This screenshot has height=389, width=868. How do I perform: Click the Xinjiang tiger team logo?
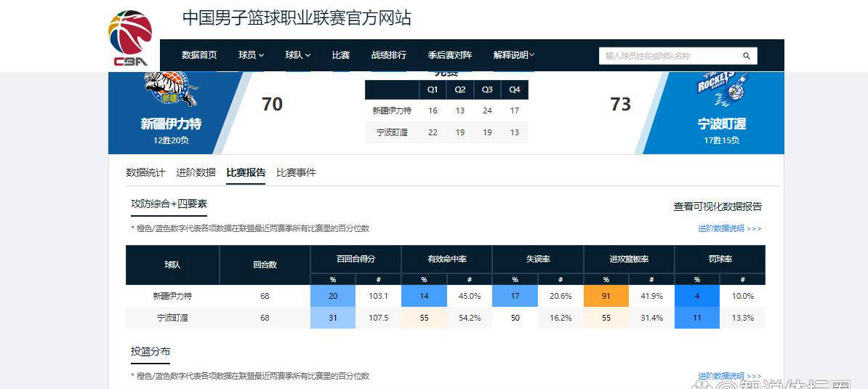coord(171,89)
